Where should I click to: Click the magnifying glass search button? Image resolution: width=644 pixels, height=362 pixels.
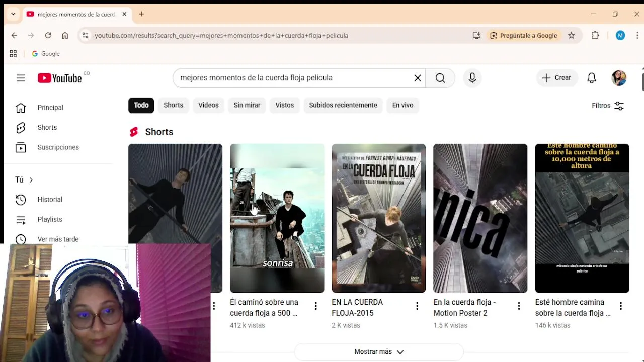440,78
